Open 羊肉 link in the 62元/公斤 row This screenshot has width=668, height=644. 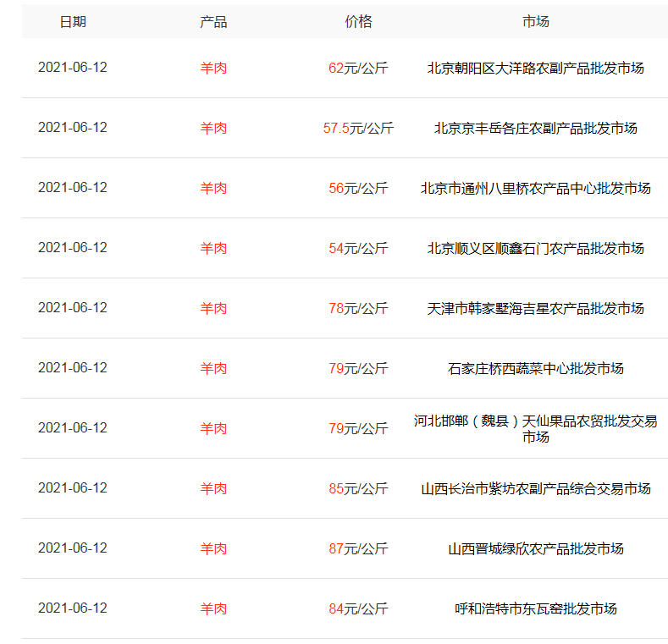(213, 68)
